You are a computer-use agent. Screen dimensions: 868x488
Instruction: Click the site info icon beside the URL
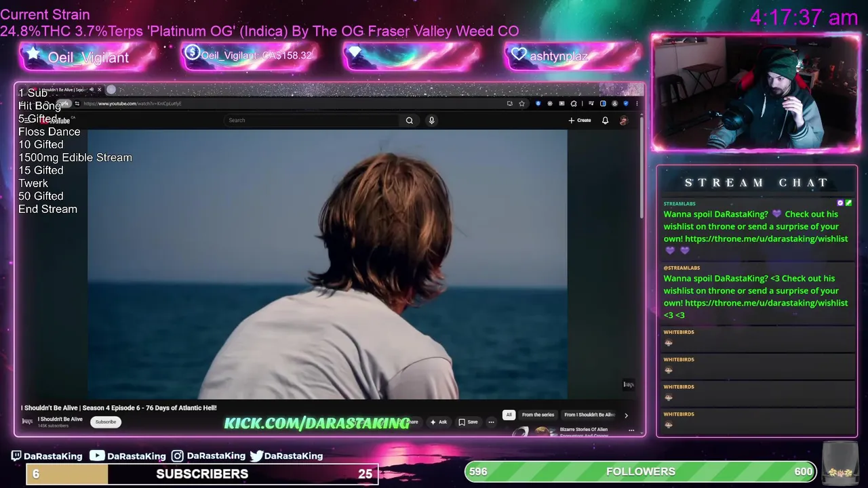[77, 104]
